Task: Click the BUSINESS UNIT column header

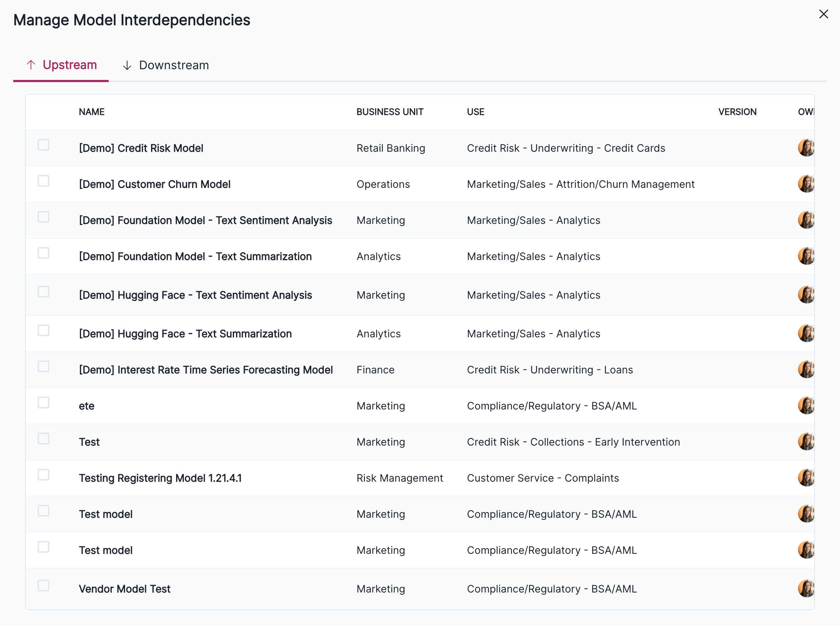Action: (x=390, y=112)
